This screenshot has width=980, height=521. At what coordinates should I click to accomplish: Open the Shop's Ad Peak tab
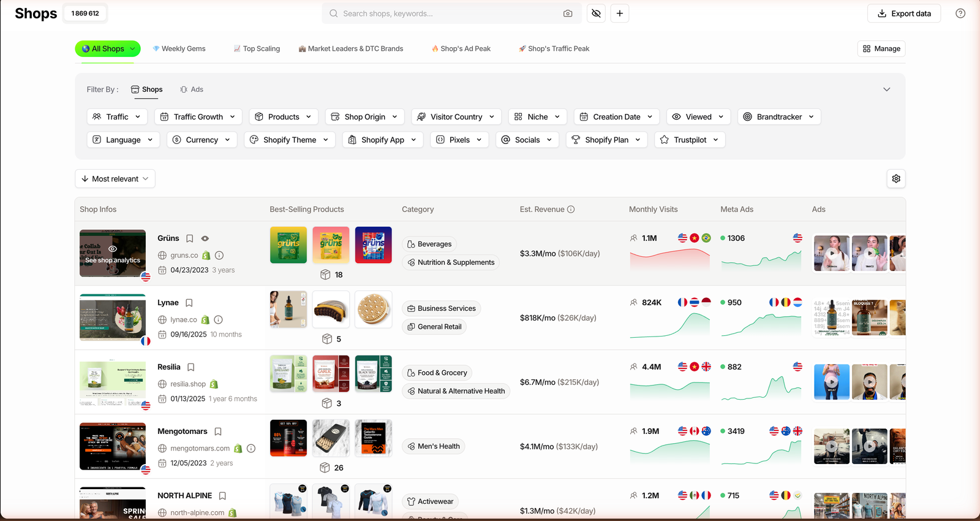pos(461,49)
